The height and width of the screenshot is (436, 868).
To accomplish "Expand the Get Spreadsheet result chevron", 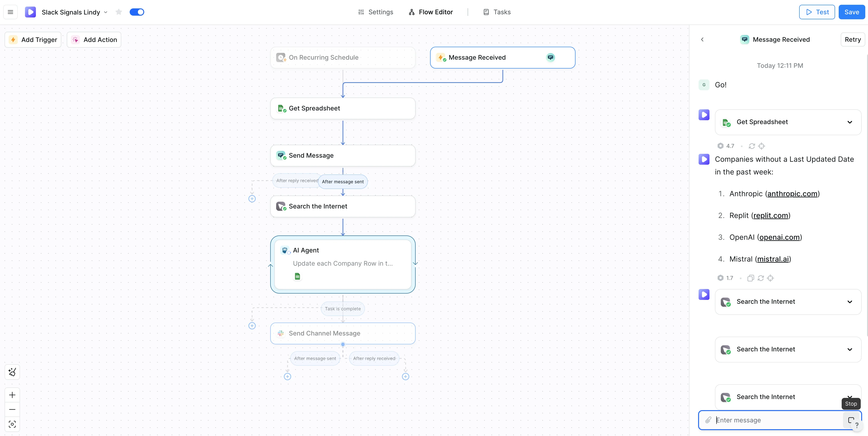I will 849,122.
